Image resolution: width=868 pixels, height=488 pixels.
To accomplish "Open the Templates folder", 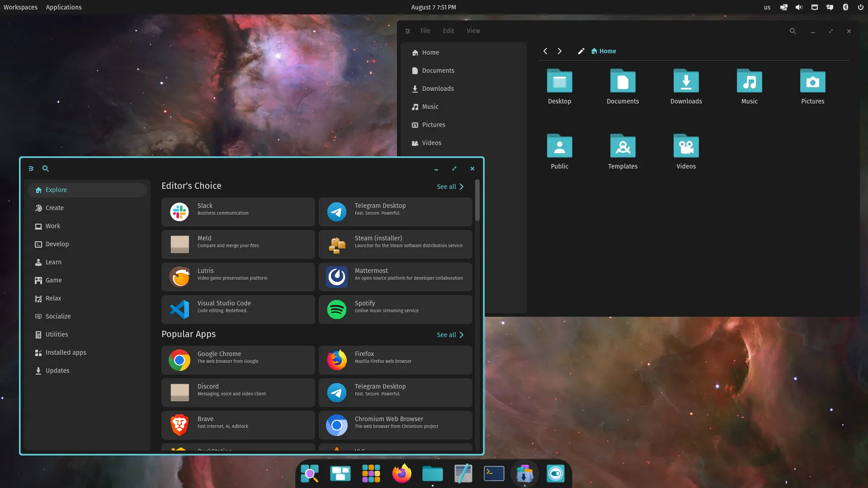I will click(x=623, y=147).
